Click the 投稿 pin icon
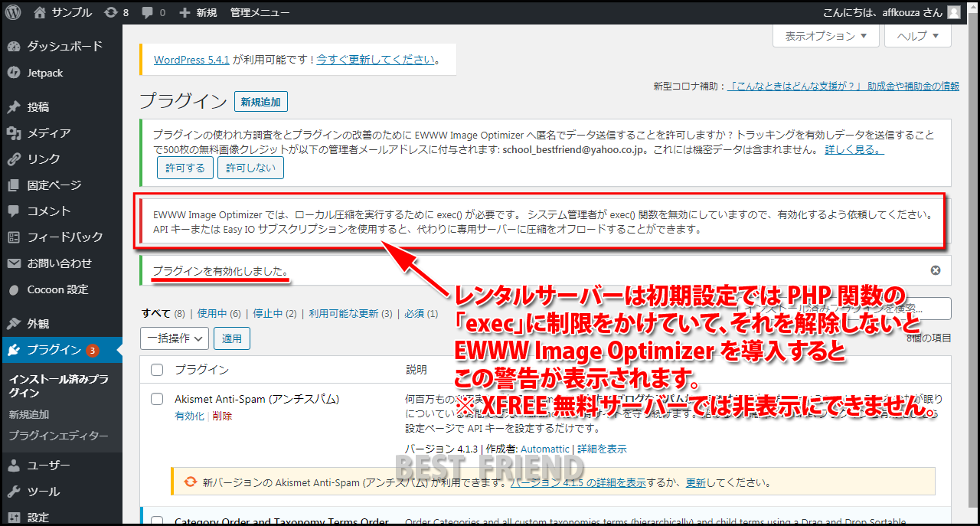The height and width of the screenshot is (526, 980). (x=14, y=107)
